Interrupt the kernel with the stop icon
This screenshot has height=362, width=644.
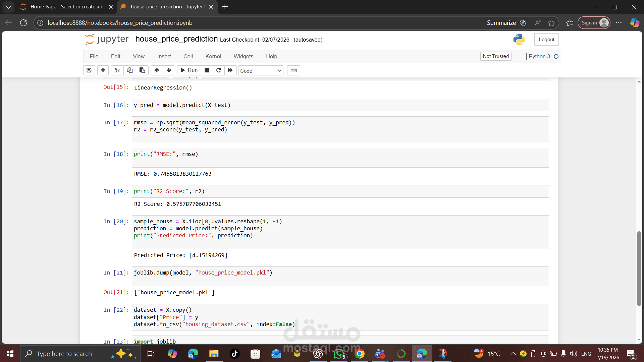(207, 70)
